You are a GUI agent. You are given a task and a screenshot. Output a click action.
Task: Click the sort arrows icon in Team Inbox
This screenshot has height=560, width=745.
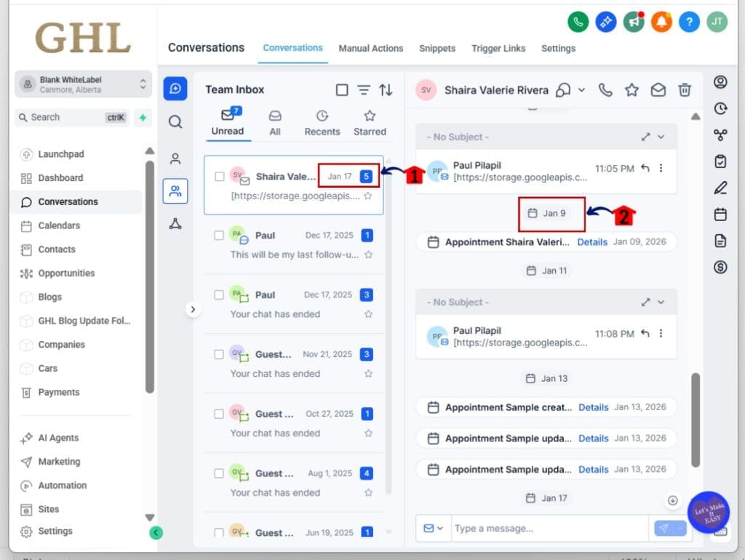click(x=386, y=90)
